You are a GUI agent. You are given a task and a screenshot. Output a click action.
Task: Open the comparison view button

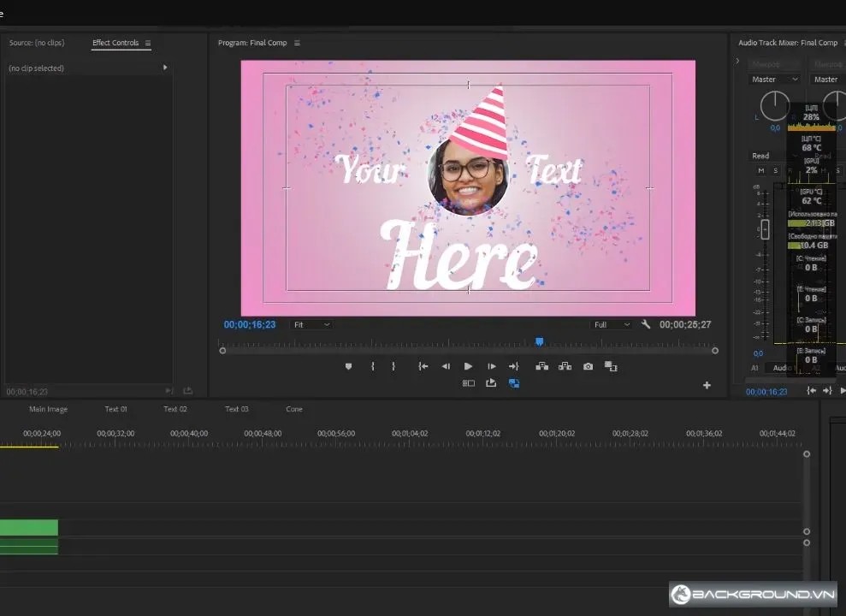coord(611,366)
